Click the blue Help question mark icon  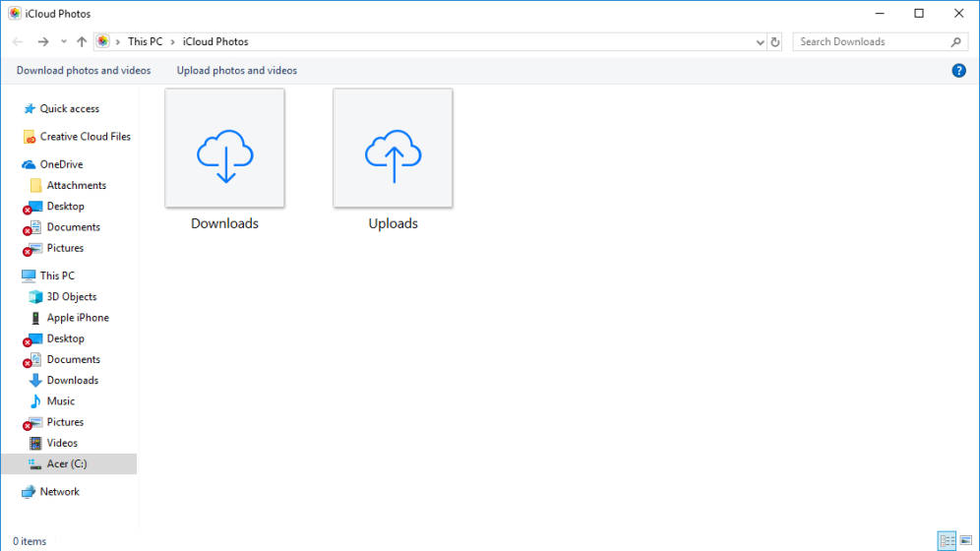pos(959,71)
